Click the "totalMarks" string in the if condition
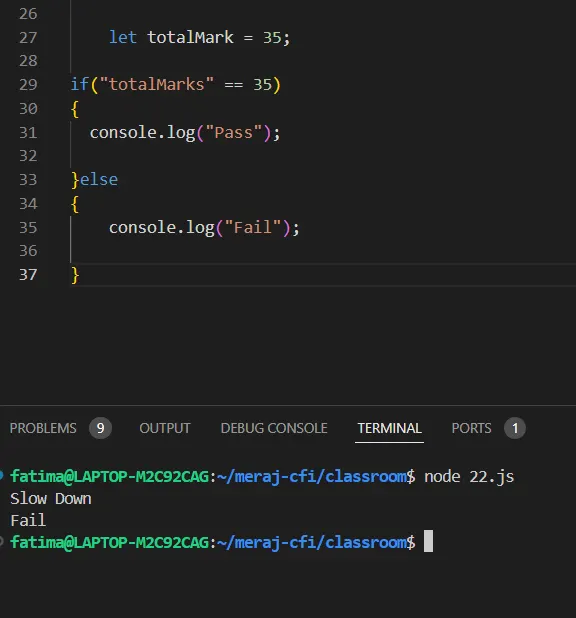 pos(157,85)
